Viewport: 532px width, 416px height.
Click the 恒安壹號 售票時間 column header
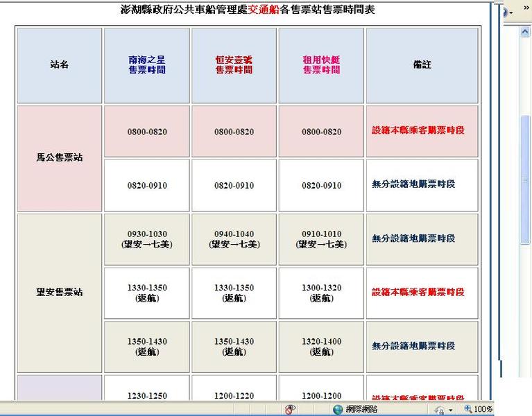(234, 65)
